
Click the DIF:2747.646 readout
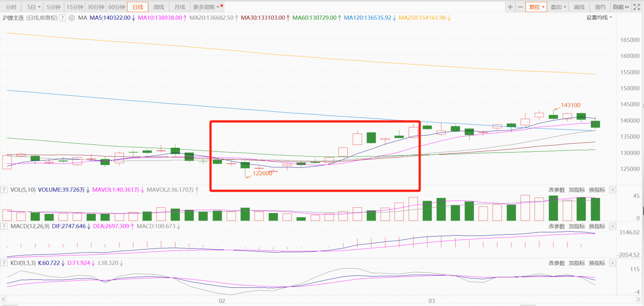68,226
